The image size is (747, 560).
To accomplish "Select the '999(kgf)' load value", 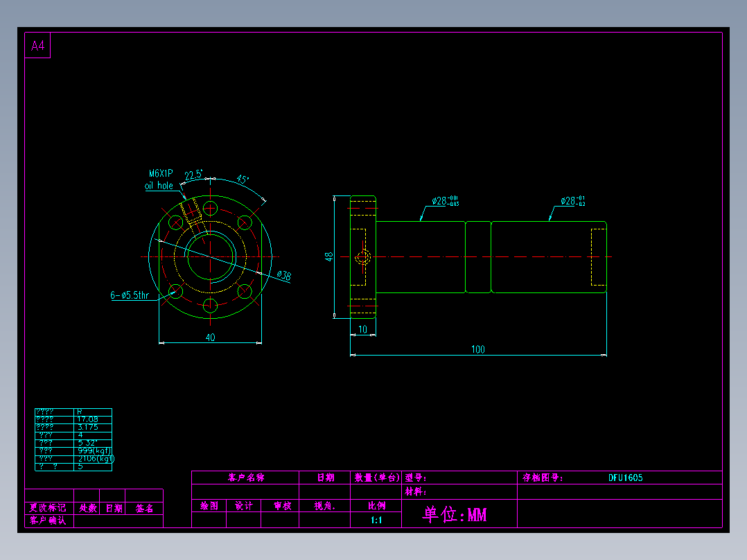I will 94,450.
